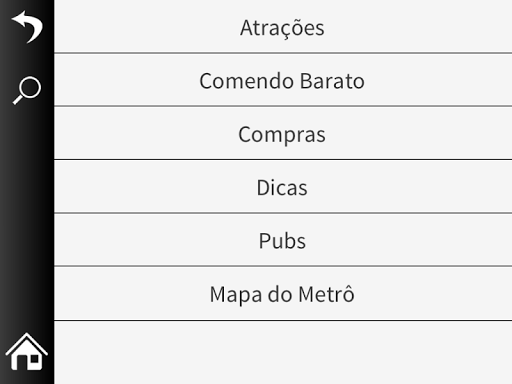The height and width of the screenshot is (384, 512).
Task: Click the dark sidebar between search and home
Action: [x=27, y=218]
